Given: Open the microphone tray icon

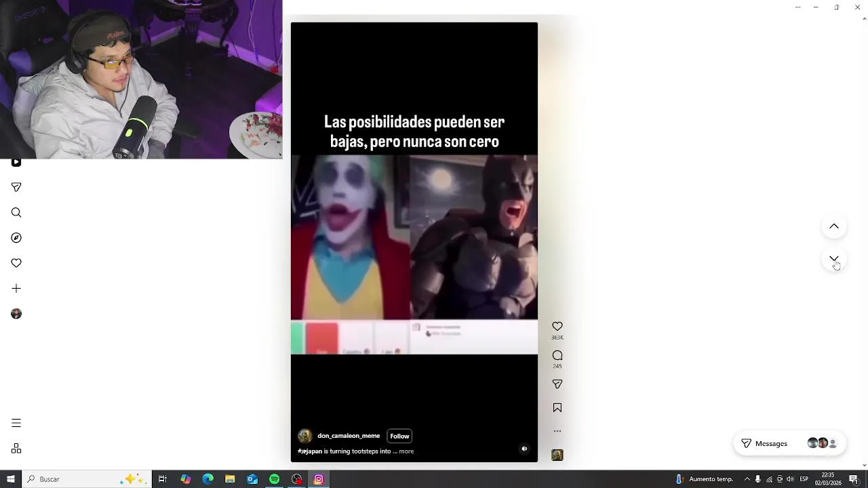Looking at the screenshot, I should point(758,479).
